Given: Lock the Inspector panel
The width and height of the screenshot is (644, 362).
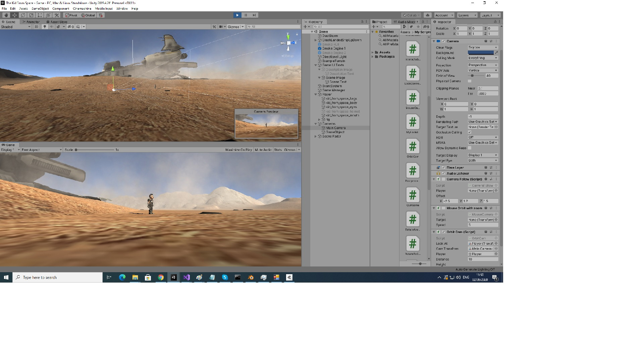Looking at the screenshot, I should coord(495,22).
